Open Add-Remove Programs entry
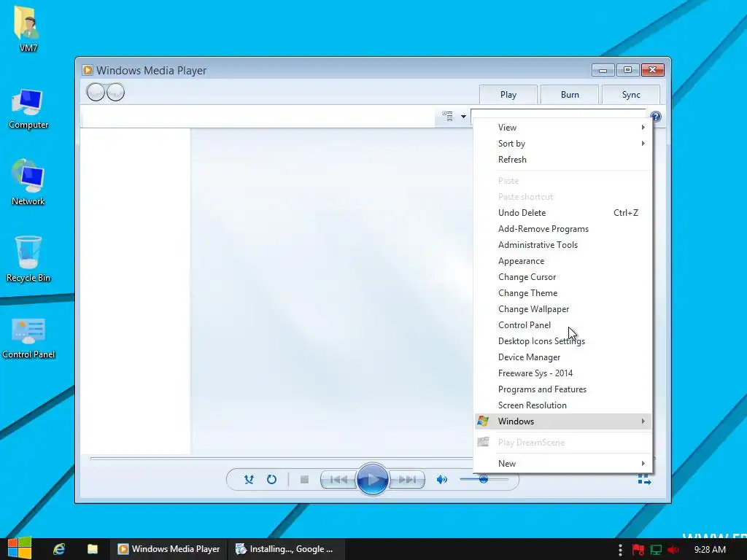 563,229
